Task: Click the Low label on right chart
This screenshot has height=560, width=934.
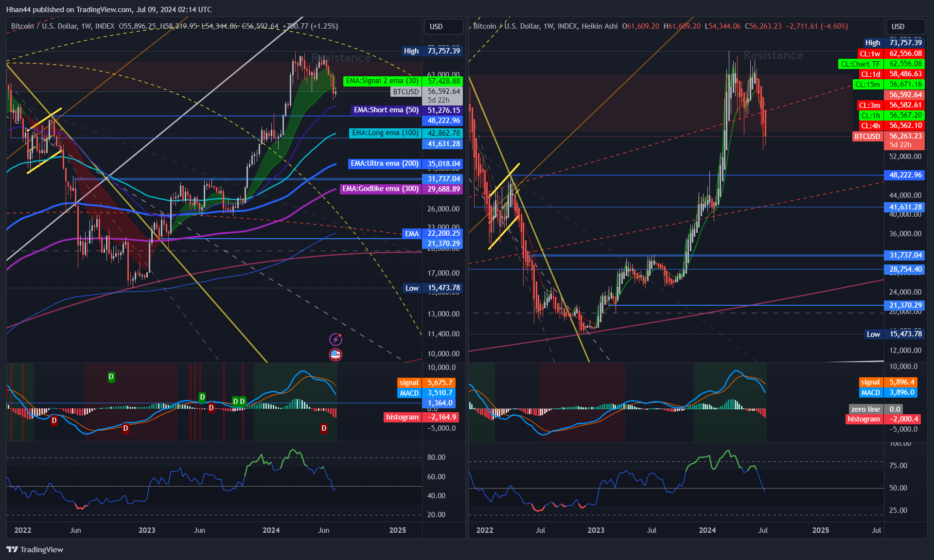Action: click(x=873, y=334)
